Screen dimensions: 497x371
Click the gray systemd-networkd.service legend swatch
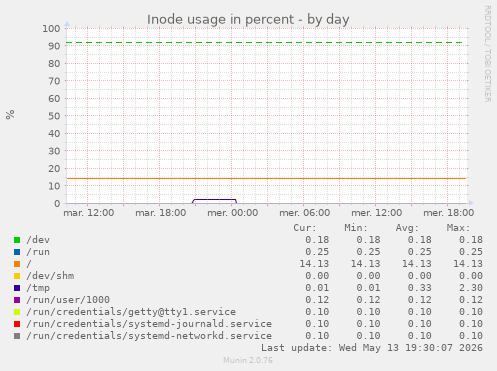(x=17, y=336)
